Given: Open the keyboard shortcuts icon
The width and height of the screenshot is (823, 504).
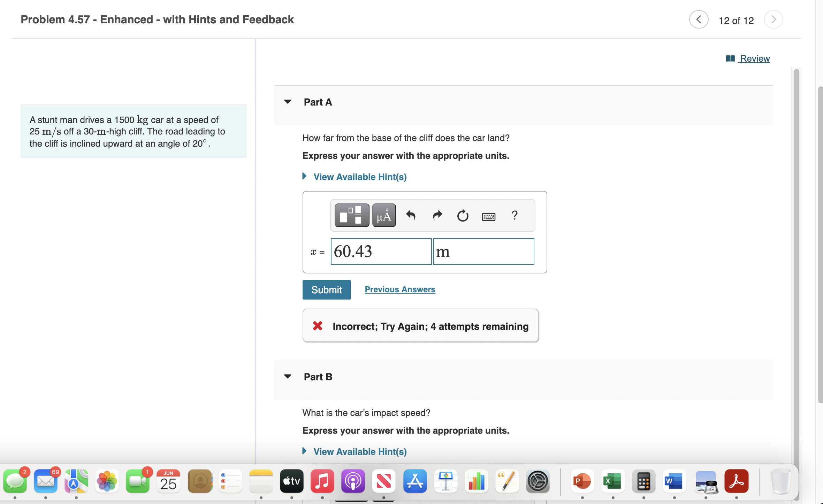Looking at the screenshot, I should (x=488, y=216).
